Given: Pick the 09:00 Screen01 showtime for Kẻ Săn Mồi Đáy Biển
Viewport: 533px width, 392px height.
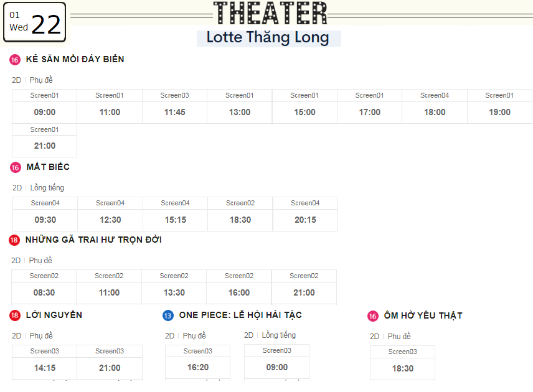Looking at the screenshot, I should [x=45, y=106].
